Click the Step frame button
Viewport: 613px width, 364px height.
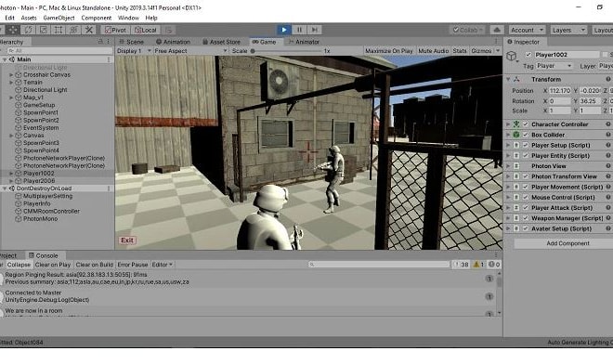point(314,30)
